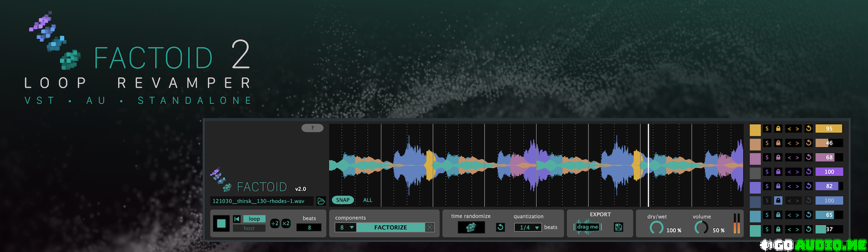Viewport: 868px width, 252px height.
Task: Shift yellow component 95 right with > arrow
Action: click(797, 128)
